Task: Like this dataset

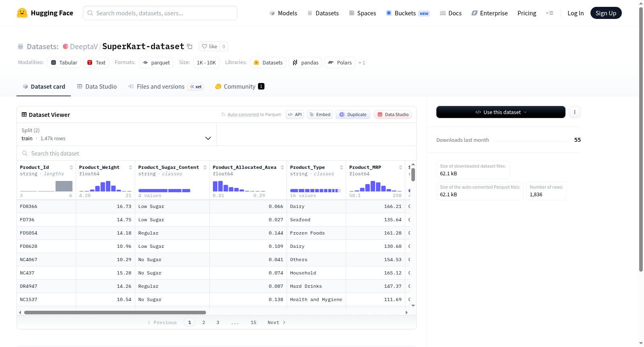Action: pos(210,46)
